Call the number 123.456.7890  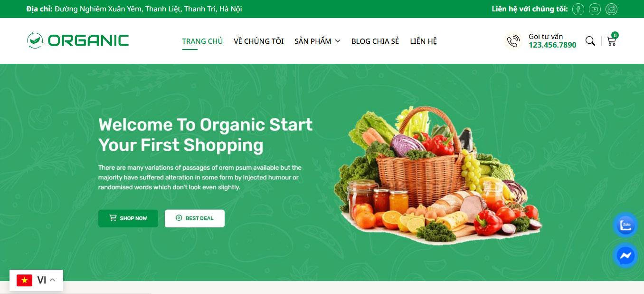pos(552,45)
